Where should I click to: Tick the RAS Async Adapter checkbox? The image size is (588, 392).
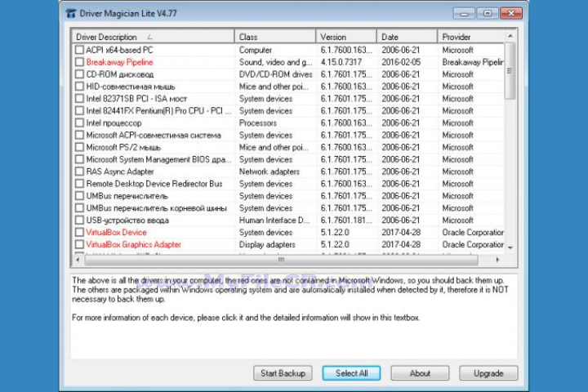tap(79, 171)
